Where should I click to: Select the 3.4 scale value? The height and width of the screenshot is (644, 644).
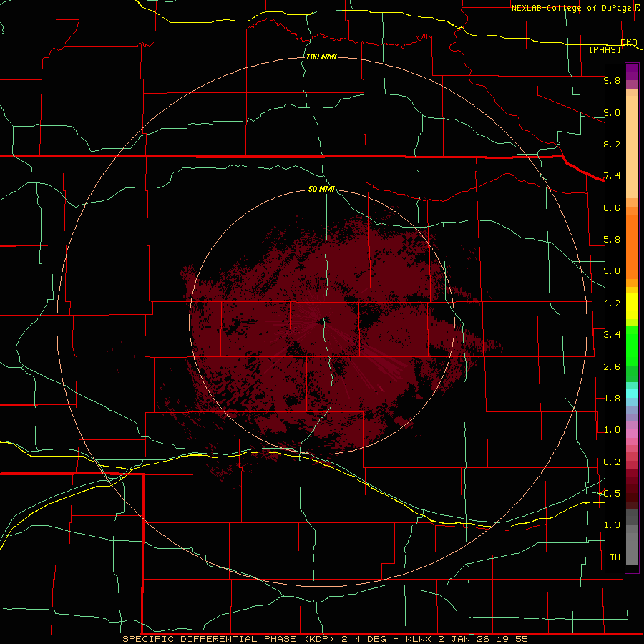(612, 335)
